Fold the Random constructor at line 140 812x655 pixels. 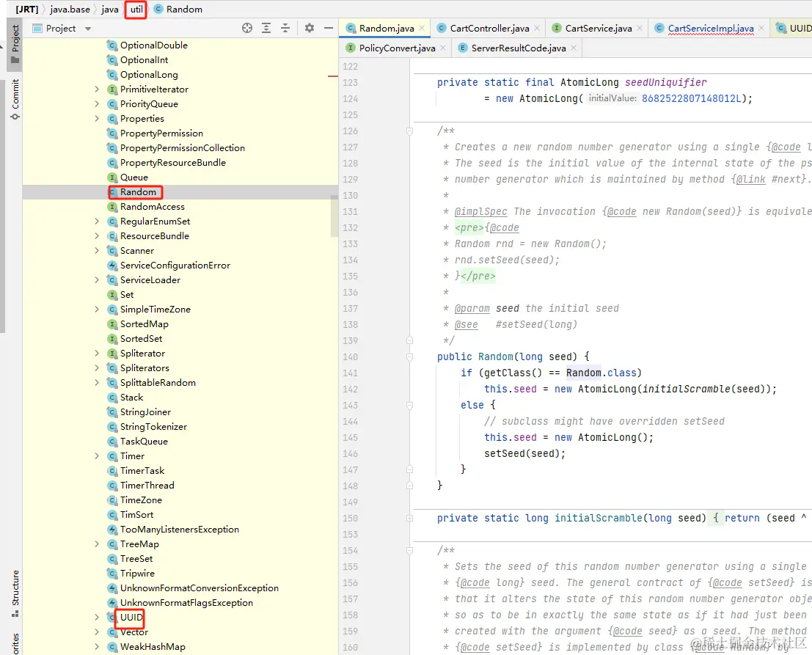point(409,356)
